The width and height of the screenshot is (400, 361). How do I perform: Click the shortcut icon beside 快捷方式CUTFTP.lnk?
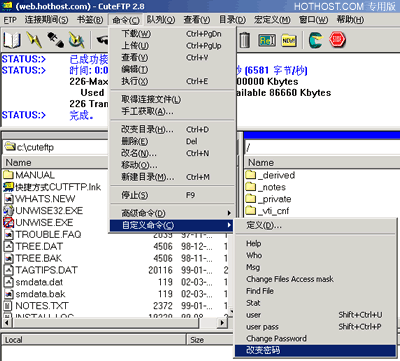click(x=9, y=187)
